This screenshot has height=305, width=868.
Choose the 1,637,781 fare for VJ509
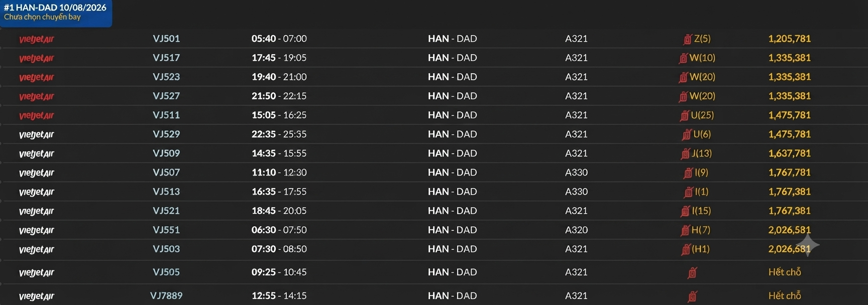(x=789, y=153)
